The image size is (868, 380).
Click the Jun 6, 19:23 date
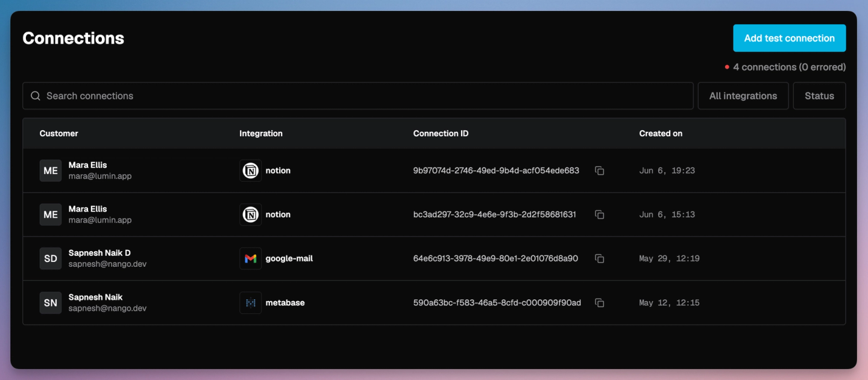click(667, 170)
